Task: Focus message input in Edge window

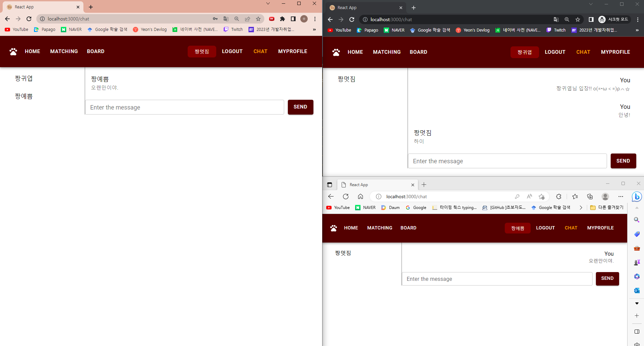Action: [x=497, y=279]
